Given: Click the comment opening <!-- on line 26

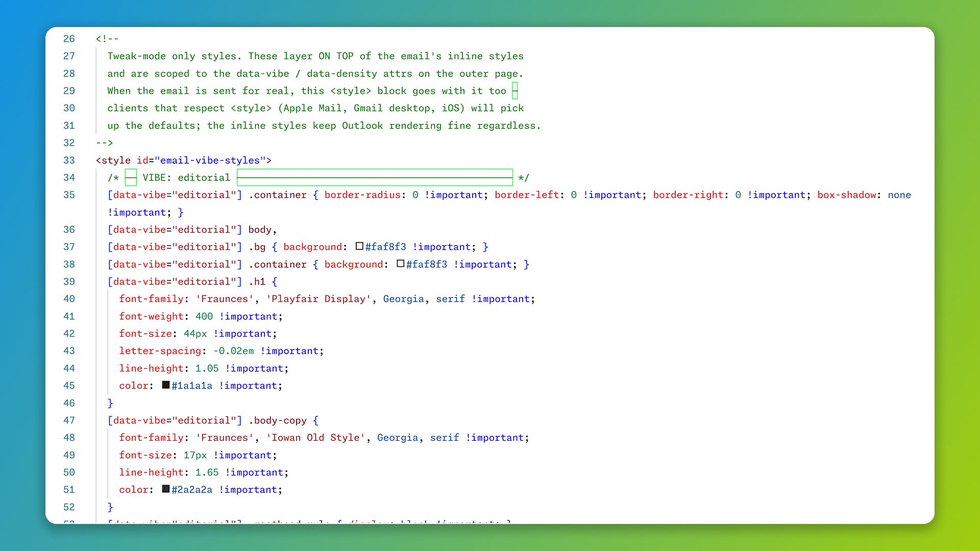Looking at the screenshot, I should click(107, 39).
